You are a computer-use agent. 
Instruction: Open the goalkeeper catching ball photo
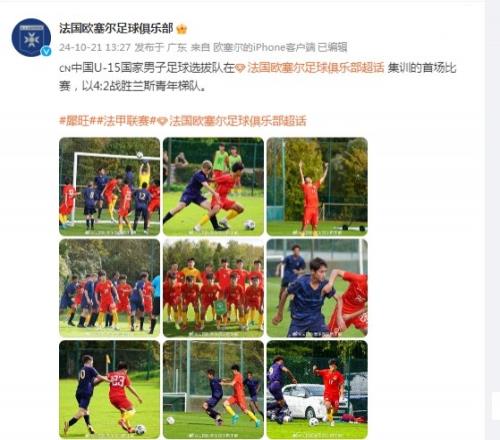110,187
